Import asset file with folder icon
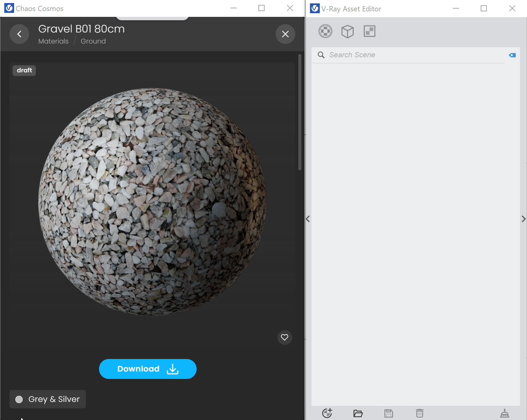This screenshot has width=527, height=420. pos(358,413)
